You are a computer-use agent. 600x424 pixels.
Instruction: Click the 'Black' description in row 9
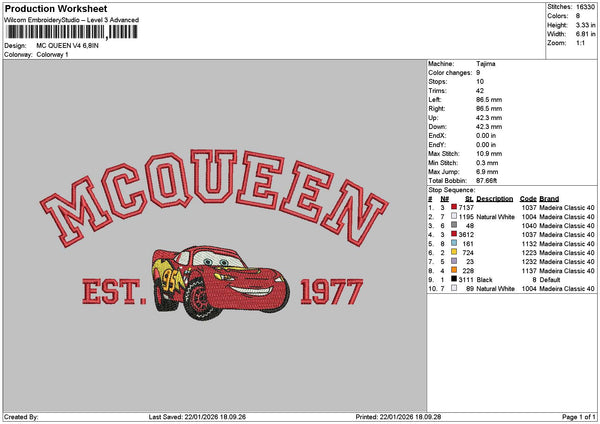[484, 280]
